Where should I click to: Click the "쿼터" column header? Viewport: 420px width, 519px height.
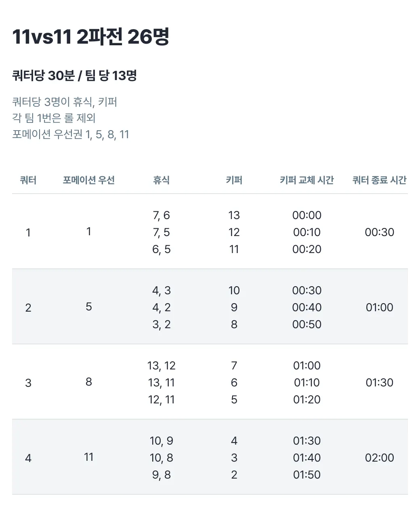tap(28, 180)
